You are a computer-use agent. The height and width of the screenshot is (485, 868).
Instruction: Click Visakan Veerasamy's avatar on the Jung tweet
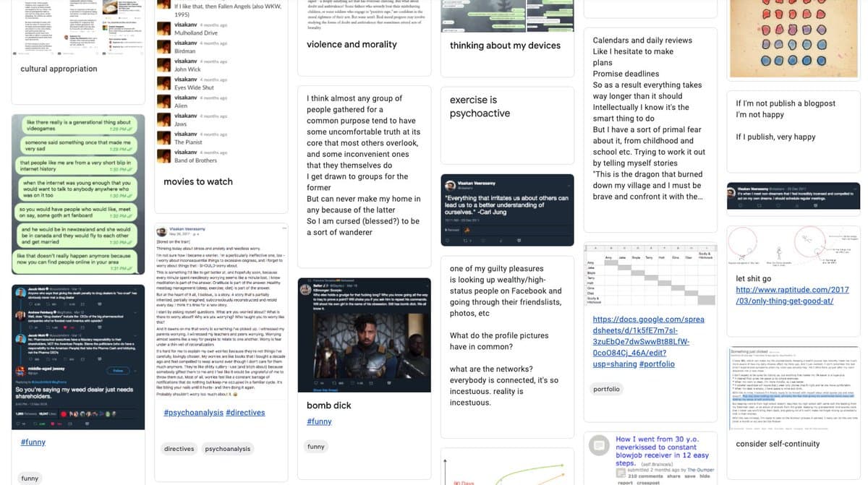pos(450,185)
